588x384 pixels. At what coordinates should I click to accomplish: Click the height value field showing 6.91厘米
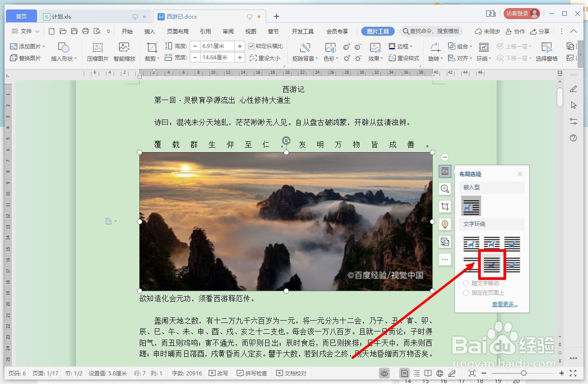pyautogui.click(x=217, y=46)
